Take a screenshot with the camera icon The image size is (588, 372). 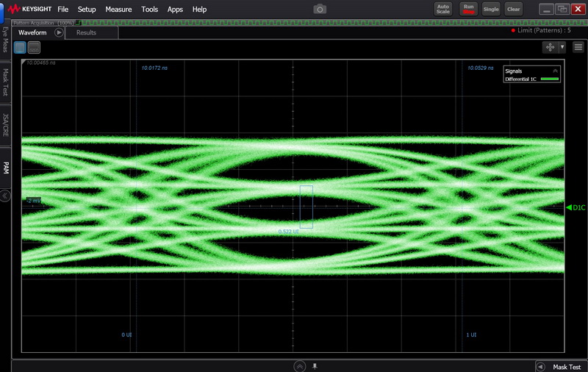tap(319, 9)
